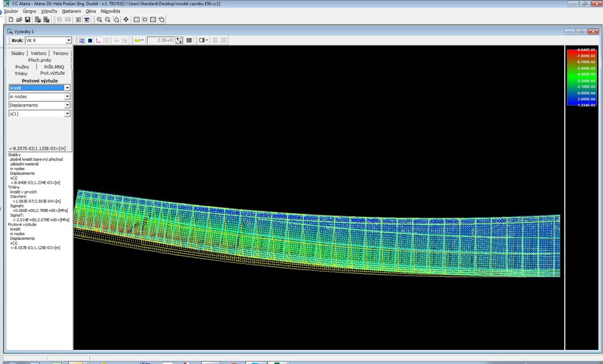This screenshot has width=603, height=364.
Task: Click the color scale legend gradient
Action: 581,77
